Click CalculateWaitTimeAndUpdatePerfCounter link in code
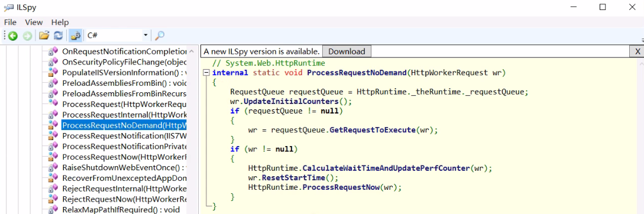This screenshot has height=214, width=644. (386, 168)
